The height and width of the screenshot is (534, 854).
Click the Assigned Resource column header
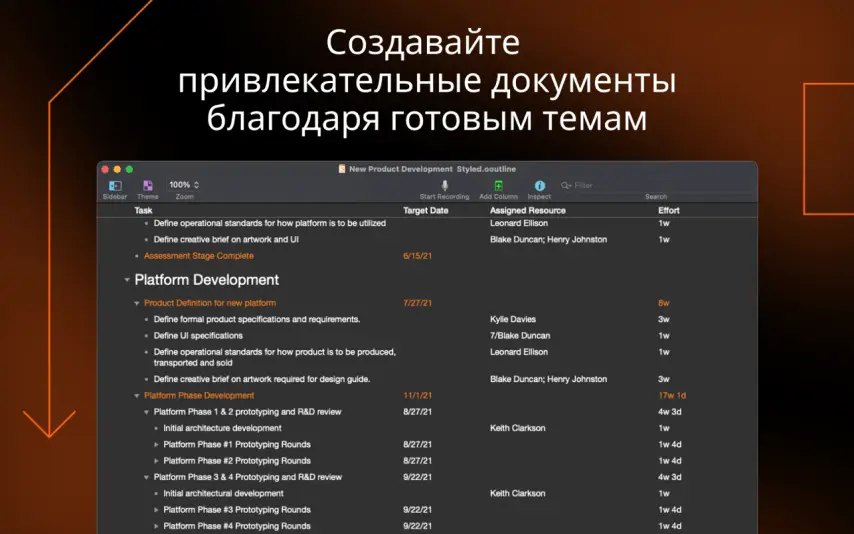(x=527, y=211)
